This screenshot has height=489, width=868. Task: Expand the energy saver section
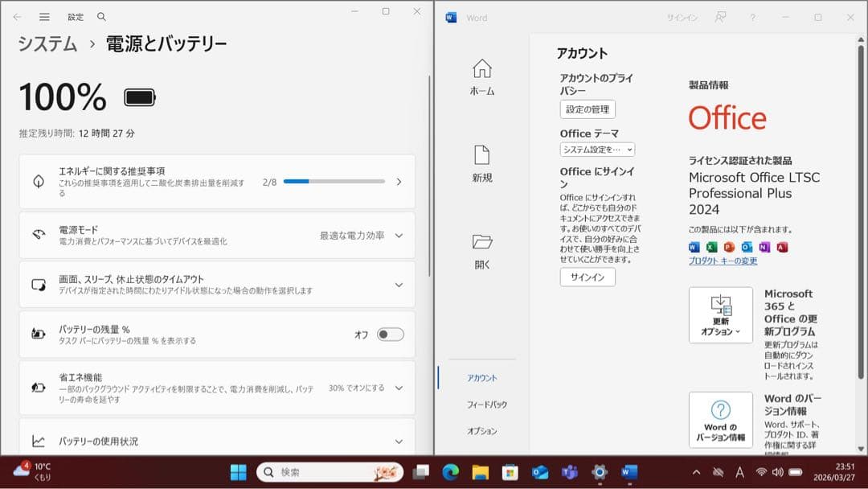pyautogui.click(x=399, y=388)
